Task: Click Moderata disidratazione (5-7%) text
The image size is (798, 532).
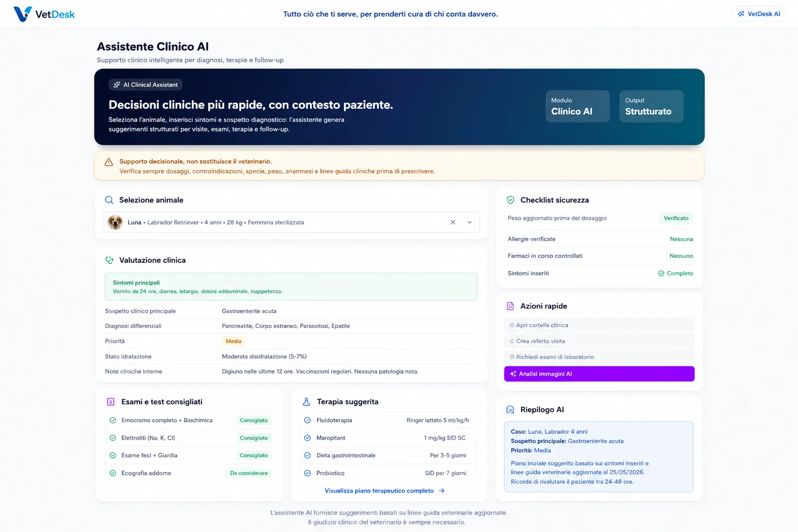Action: [264, 356]
